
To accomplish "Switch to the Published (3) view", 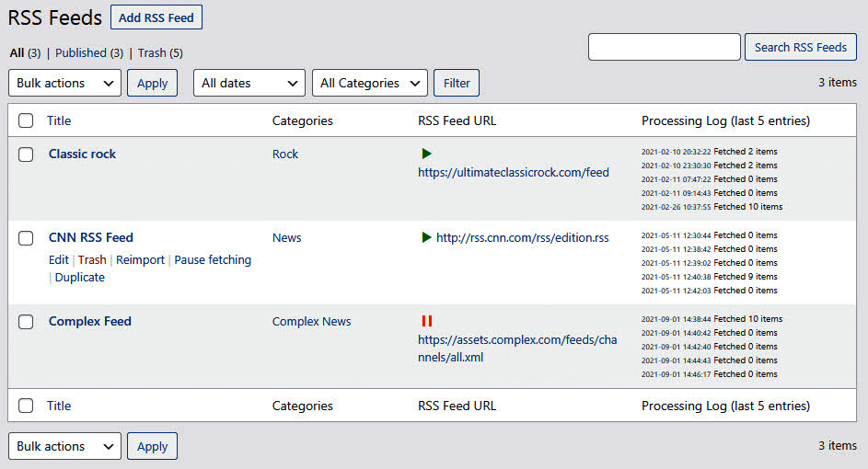I will (x=89, y=53).
